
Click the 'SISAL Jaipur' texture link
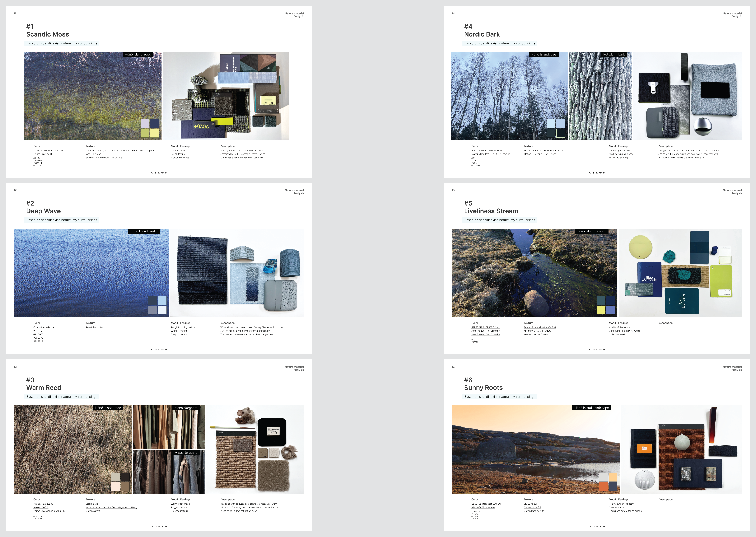point(530,504)
